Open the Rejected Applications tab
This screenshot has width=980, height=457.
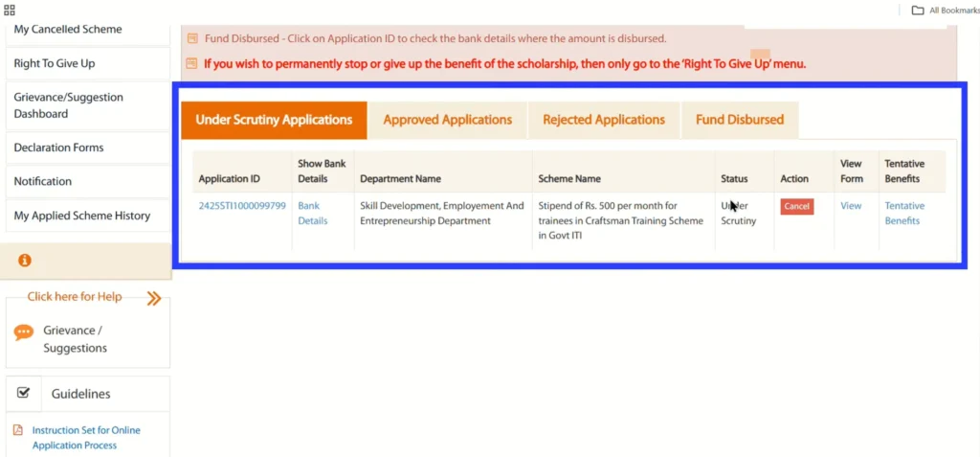pos(603,120)
